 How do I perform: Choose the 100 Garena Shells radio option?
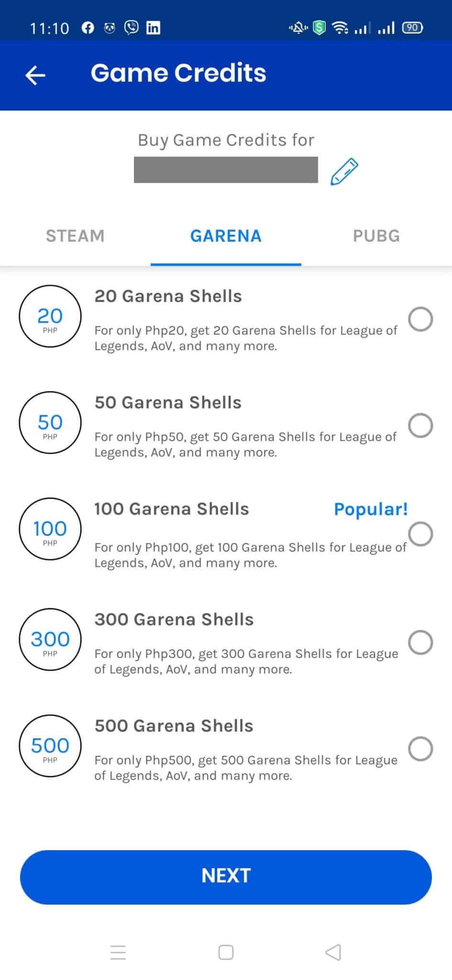click(x=420, y=534)
